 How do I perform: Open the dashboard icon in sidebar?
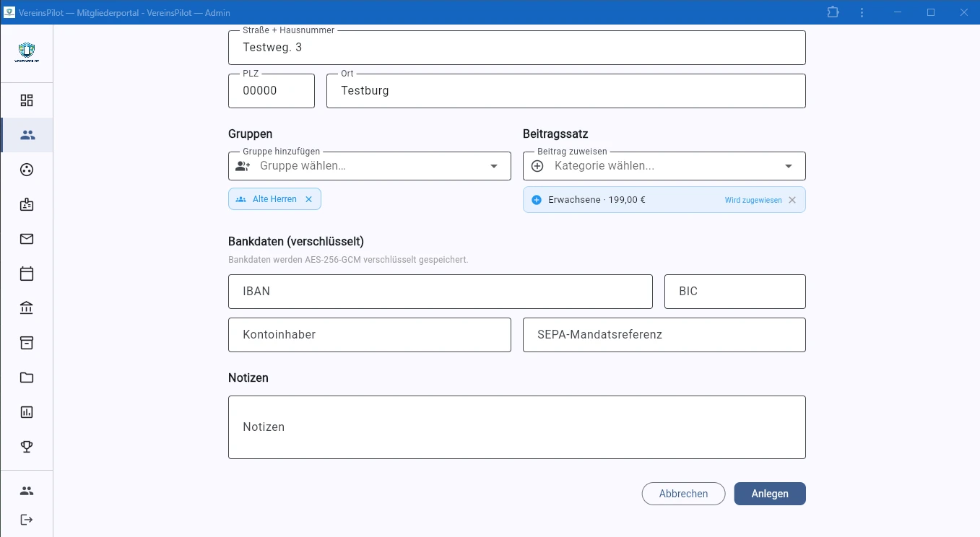(27, 100)
